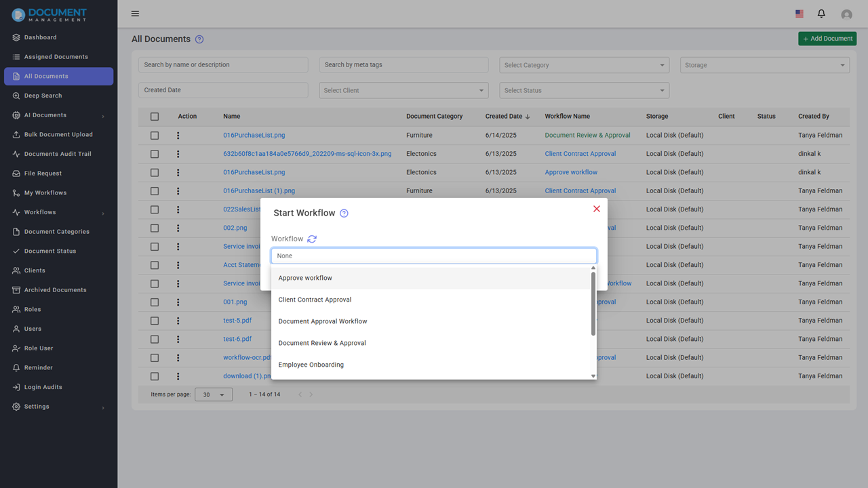Click the Roles sidebar icon

pos(16,310)
